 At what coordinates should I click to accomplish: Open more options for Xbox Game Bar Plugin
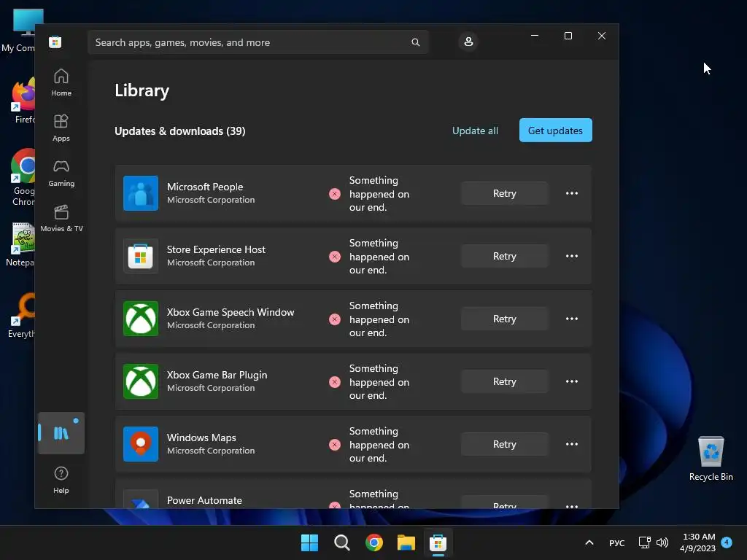572,381
